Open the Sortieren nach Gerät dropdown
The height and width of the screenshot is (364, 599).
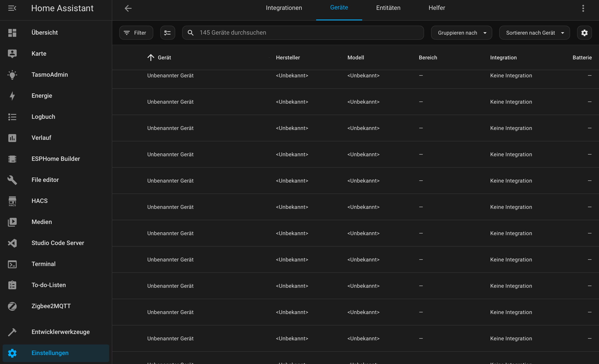(x=534, y=33)
